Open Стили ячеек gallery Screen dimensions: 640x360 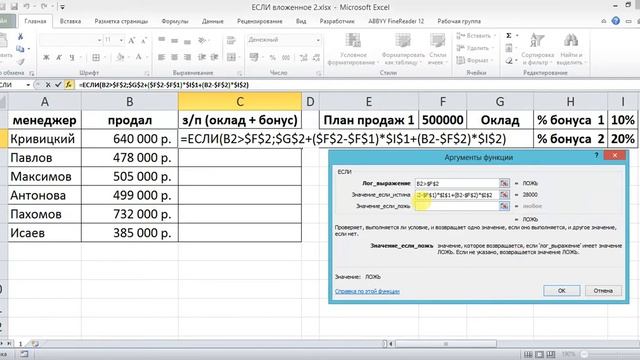pos(438,49)
